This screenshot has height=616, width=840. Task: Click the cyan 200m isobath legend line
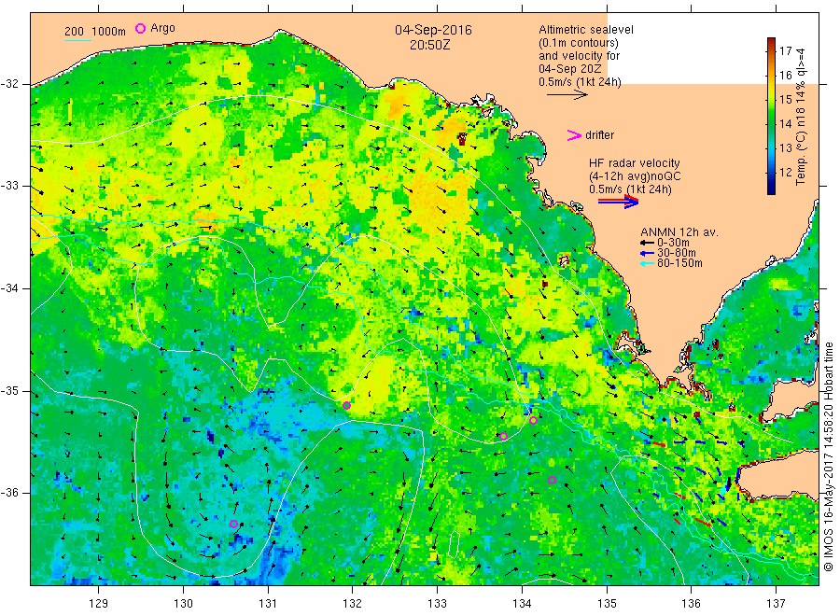[77, 40]
